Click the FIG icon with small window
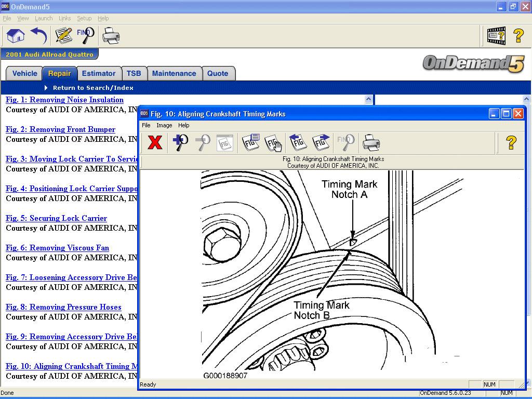Screen dimensions: 532x399 [251, 142]
